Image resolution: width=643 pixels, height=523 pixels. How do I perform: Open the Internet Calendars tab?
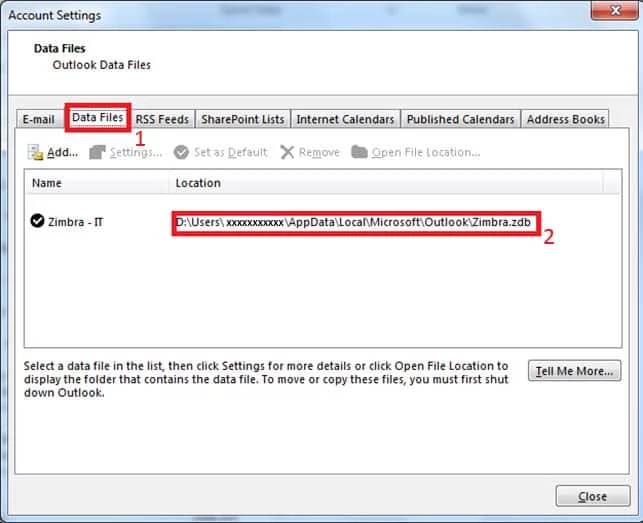coord(345,119)
